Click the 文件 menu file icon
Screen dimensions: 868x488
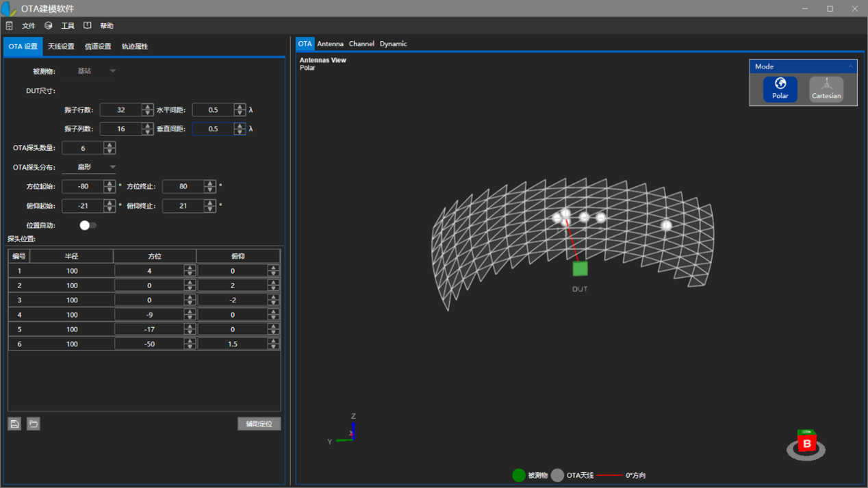pos(10,26)
